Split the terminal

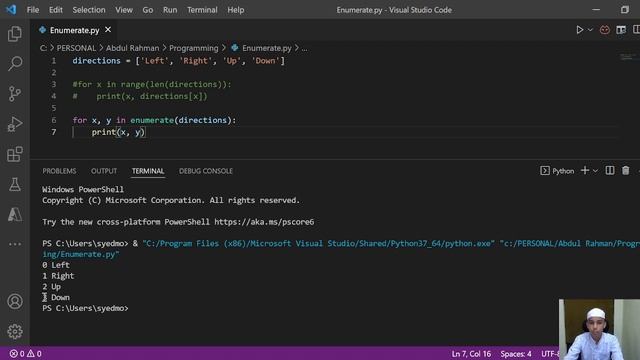pos(610,171)
